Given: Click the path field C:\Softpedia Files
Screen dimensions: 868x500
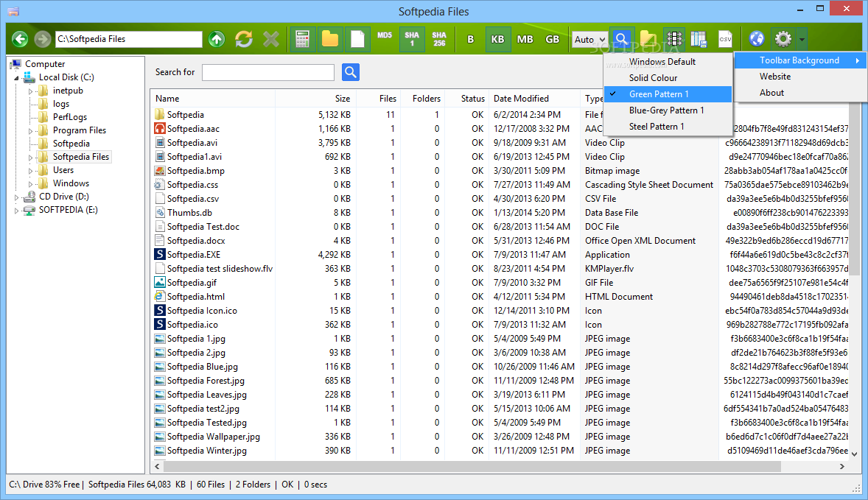Looking at the screenshot, I should click(129, 39).
